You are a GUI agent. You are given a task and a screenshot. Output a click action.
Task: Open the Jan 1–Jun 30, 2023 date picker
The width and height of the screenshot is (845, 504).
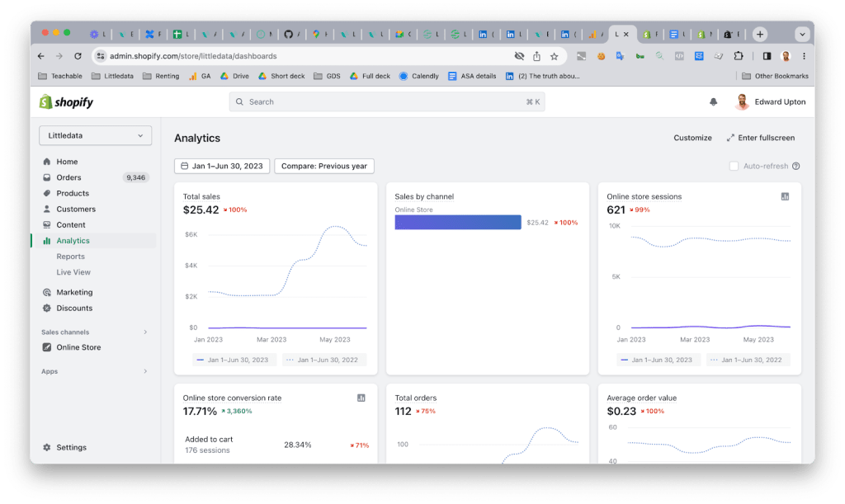click(x=222, y=166)
